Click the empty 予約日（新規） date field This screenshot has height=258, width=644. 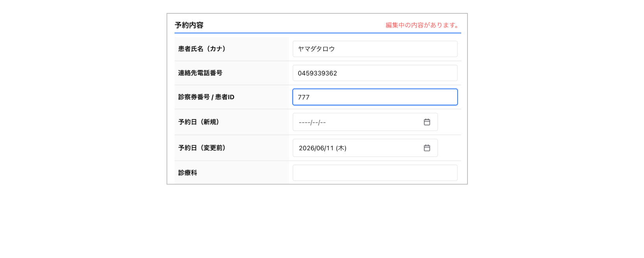pyautogui.click(x=365, y=122)
